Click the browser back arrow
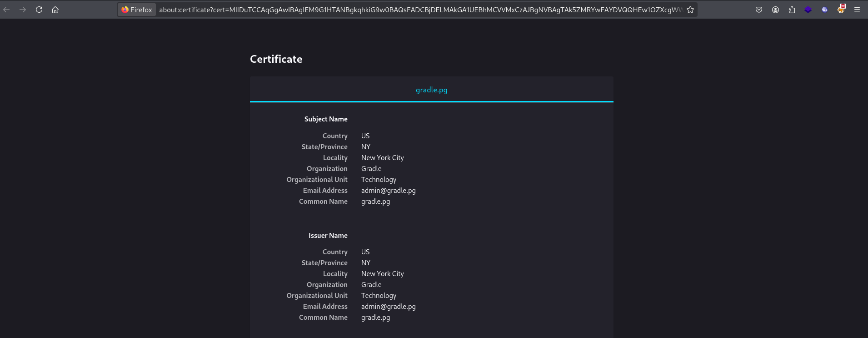The width and height of the screenshot is (868, 338). [x=6, y=10]
